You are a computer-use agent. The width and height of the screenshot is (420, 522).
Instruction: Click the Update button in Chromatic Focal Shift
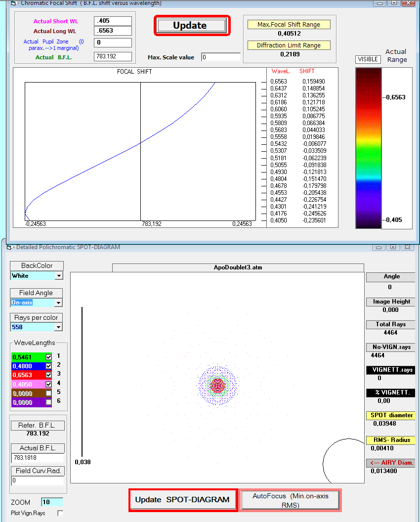click(192, 26)
